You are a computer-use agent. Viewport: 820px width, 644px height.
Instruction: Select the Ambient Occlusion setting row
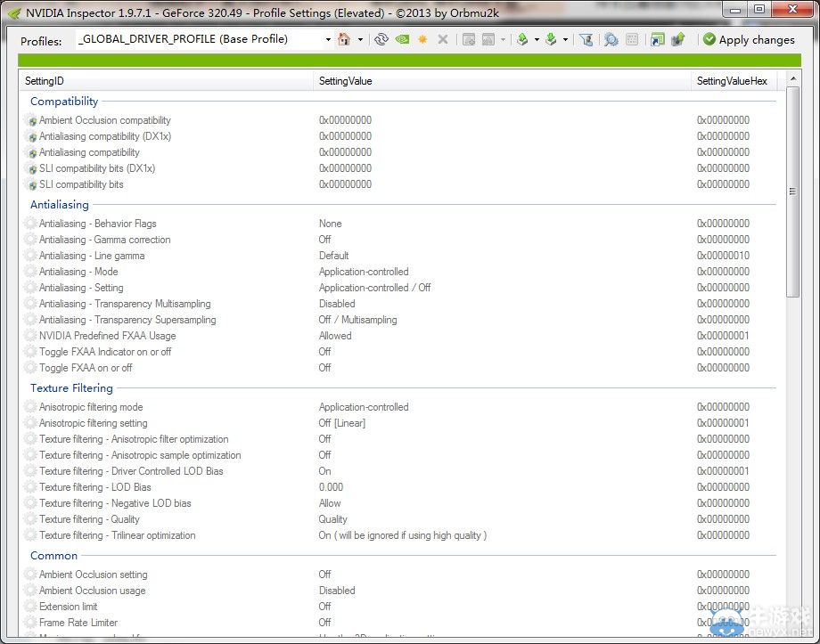coord(399,575)
